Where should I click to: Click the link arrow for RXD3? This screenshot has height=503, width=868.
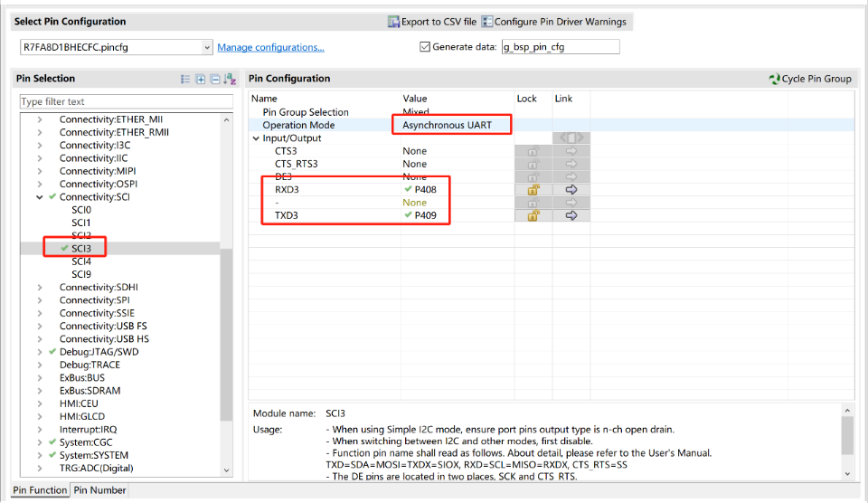click(571, 189)
